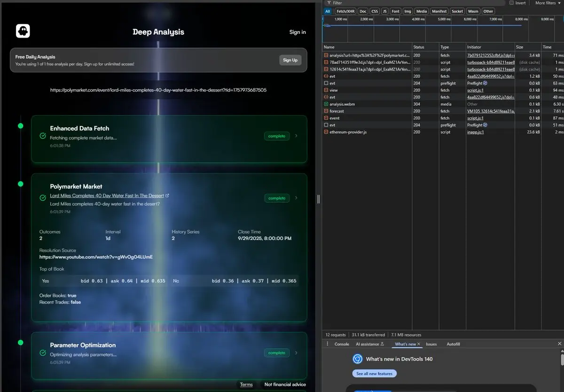The height and width of the screenshot is (392, 564).
Task: Click the ghost logo icon
Action: 23,31
